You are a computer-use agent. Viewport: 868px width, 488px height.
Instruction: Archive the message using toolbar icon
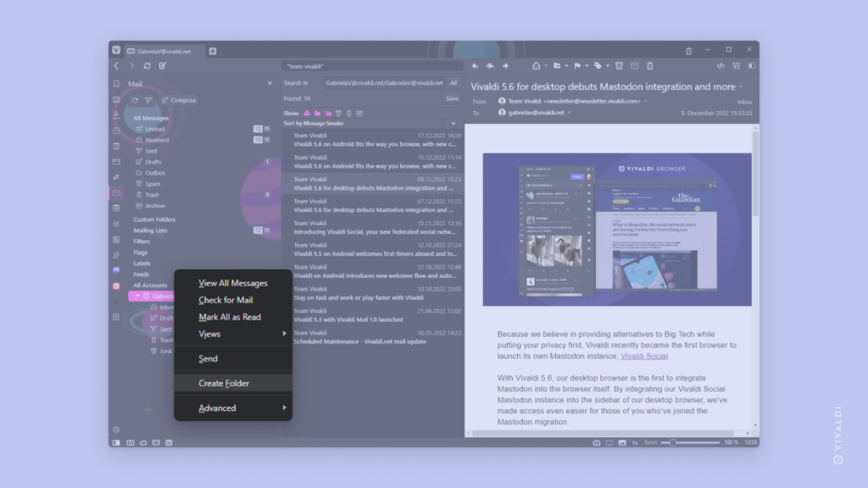point(634,66)
